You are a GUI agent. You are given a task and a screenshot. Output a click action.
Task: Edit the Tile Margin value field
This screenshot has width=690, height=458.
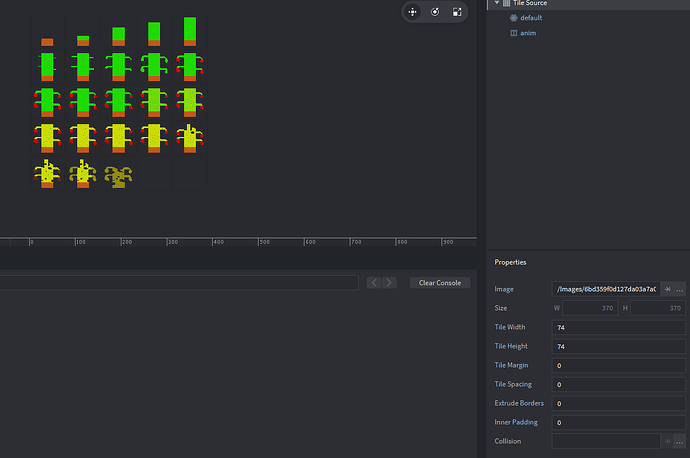[x=618, y=365]
